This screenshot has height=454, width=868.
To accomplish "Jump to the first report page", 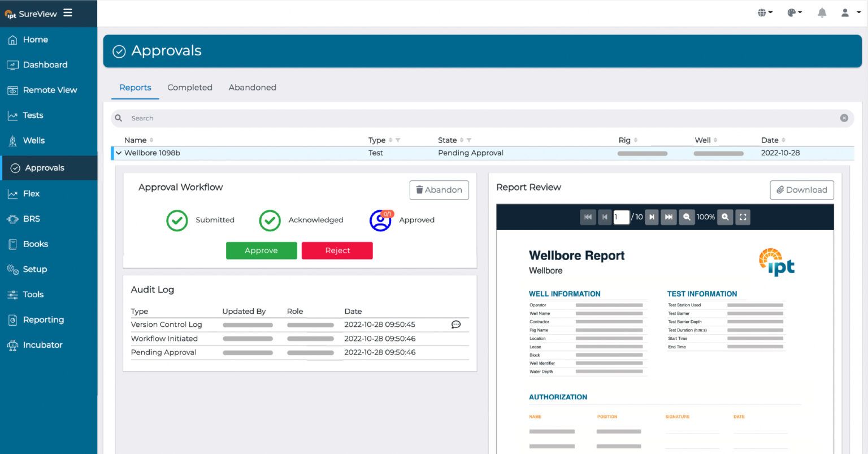I will click(x=588, y=217).
